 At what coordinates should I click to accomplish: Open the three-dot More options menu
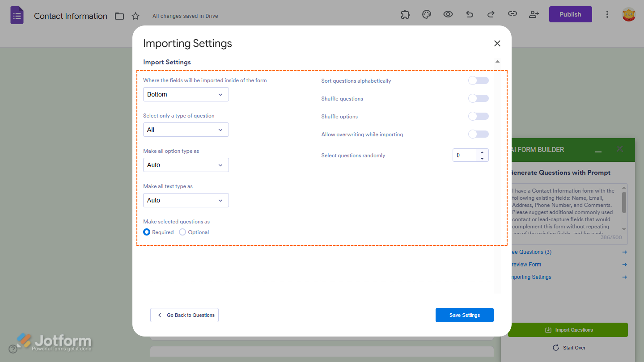coord(607,14)
